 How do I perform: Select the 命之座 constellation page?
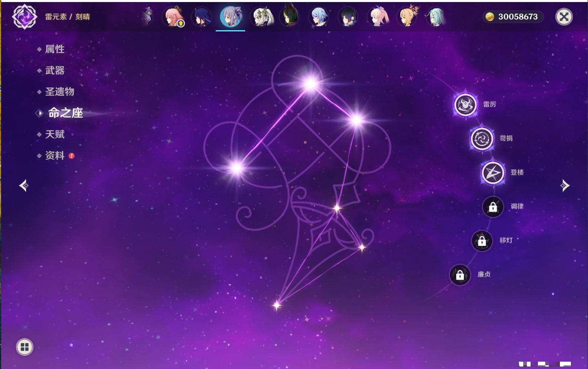click(65, 113)
